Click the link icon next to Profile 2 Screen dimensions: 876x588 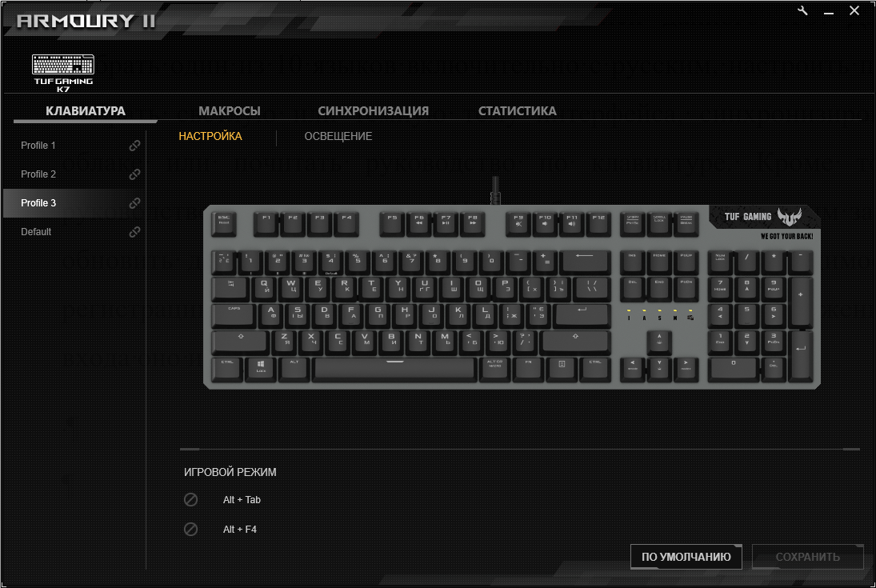[134, 174]
